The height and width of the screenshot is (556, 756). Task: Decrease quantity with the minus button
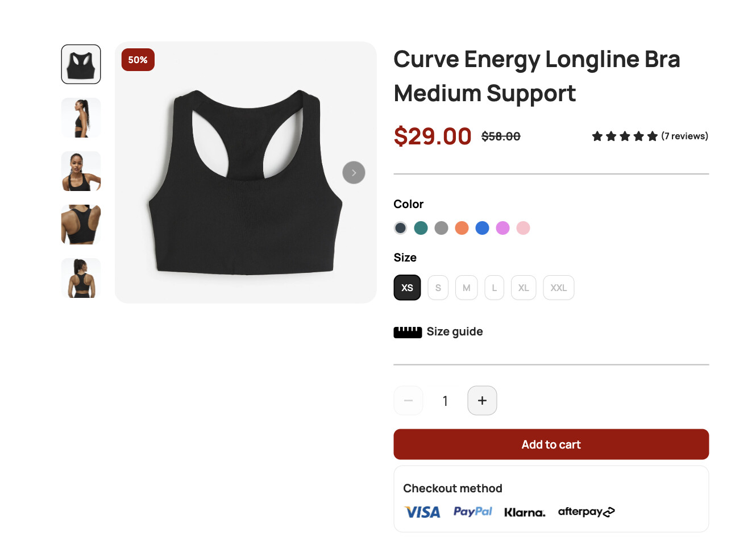pyautogui.click(x=408, y=401)
